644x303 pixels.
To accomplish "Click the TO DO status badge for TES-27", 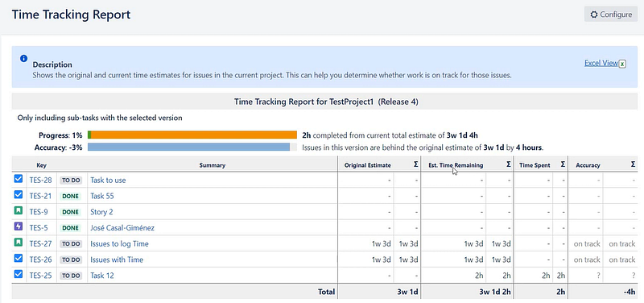I will coord(71,244).
